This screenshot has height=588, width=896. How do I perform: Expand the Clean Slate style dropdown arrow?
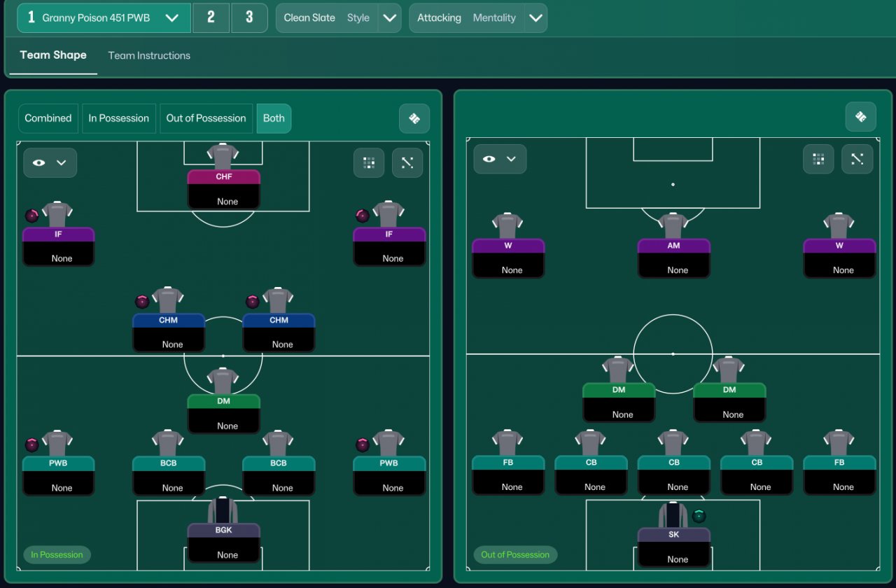[x=389, y=17]
